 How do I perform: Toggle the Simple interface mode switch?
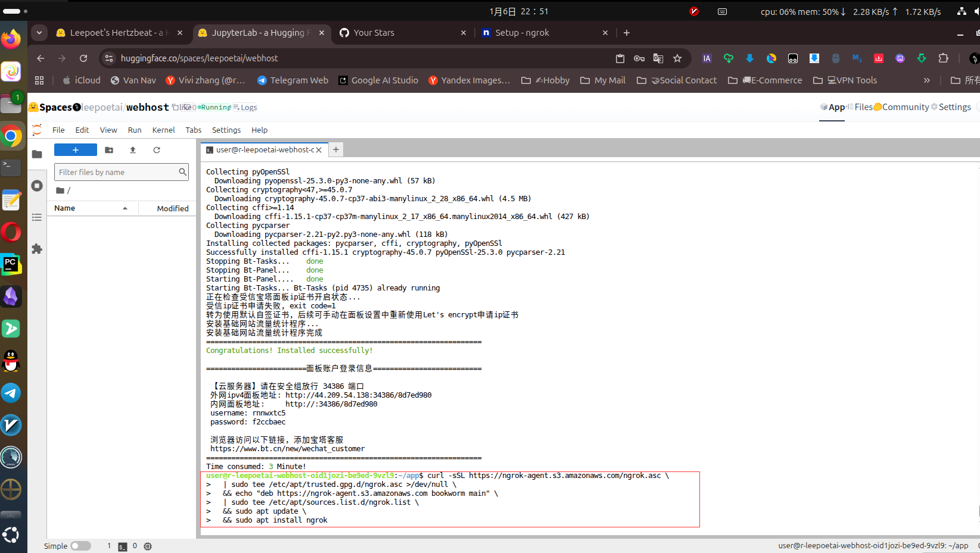tap(80, 546)
